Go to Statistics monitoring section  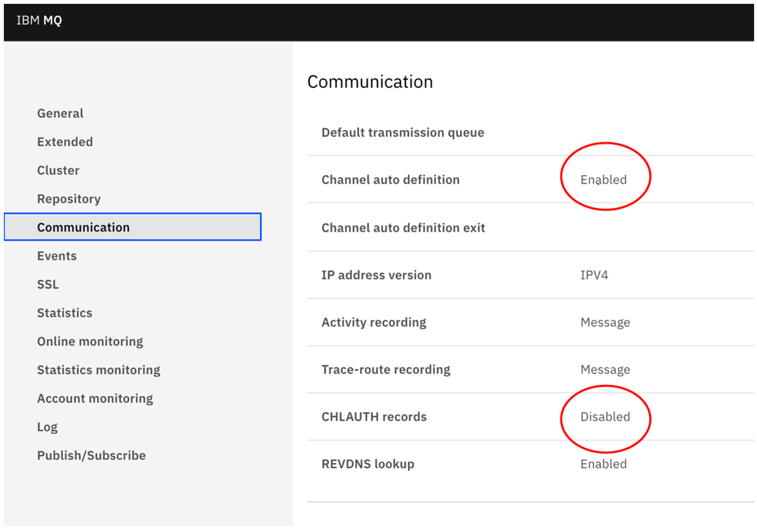pyautogui.click(x=99, y=370)
